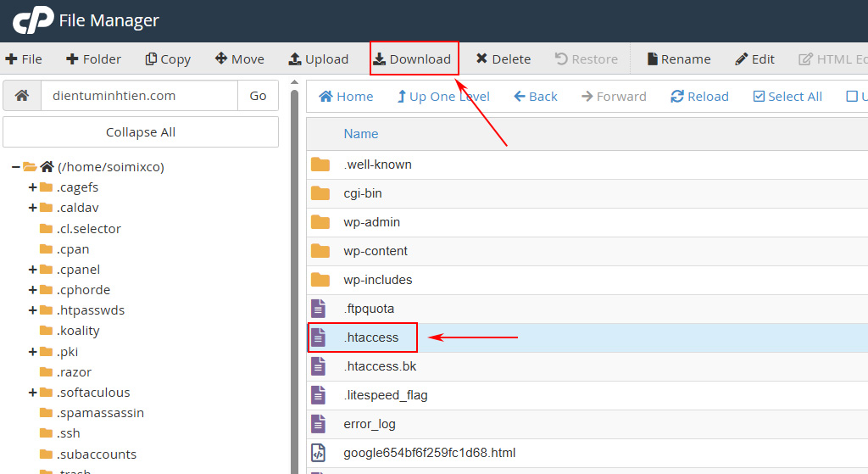
Task: Click the wp-admin folder icon
Action: click(320, 222)
